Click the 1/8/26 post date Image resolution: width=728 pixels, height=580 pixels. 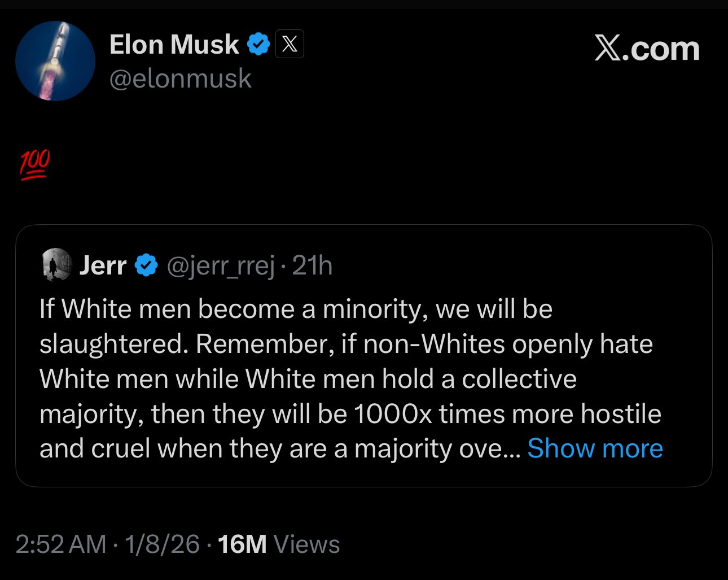162,544
